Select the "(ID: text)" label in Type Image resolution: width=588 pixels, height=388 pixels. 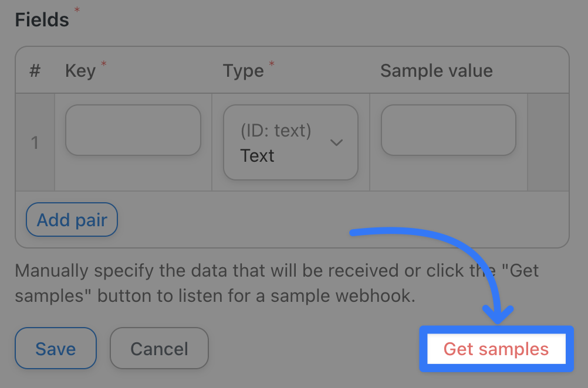pyautogui.click(x=275, y=130)
